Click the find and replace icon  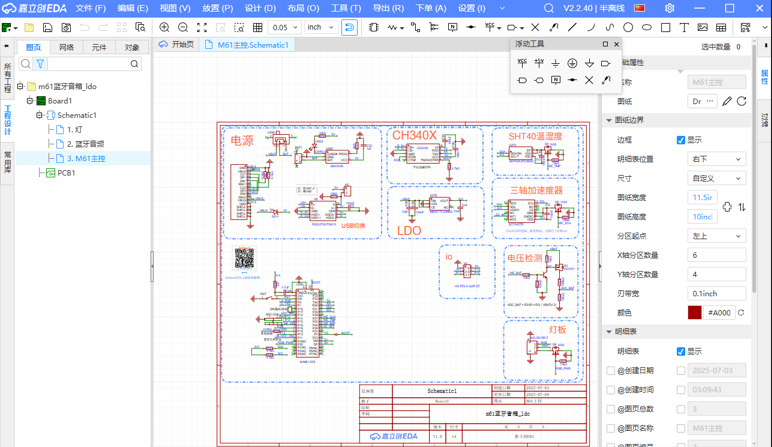coord(140,28)
